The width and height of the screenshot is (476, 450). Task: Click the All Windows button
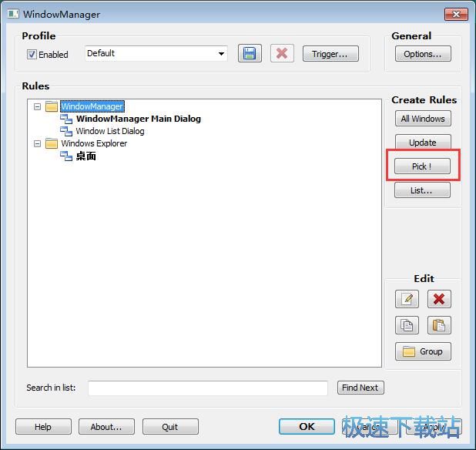click(423, 119)
